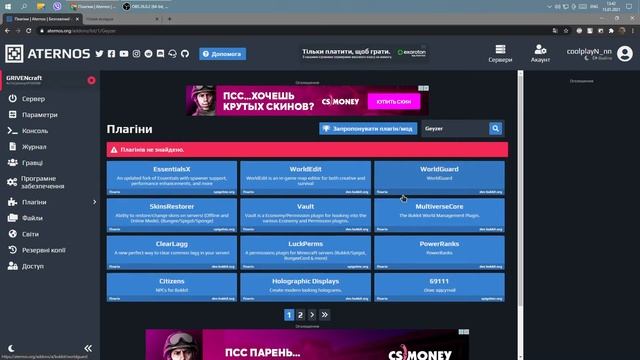Open the Aternos support headset icon
Image resolution: width=640 pixels, height=360 pixels.
click(173, 54)
